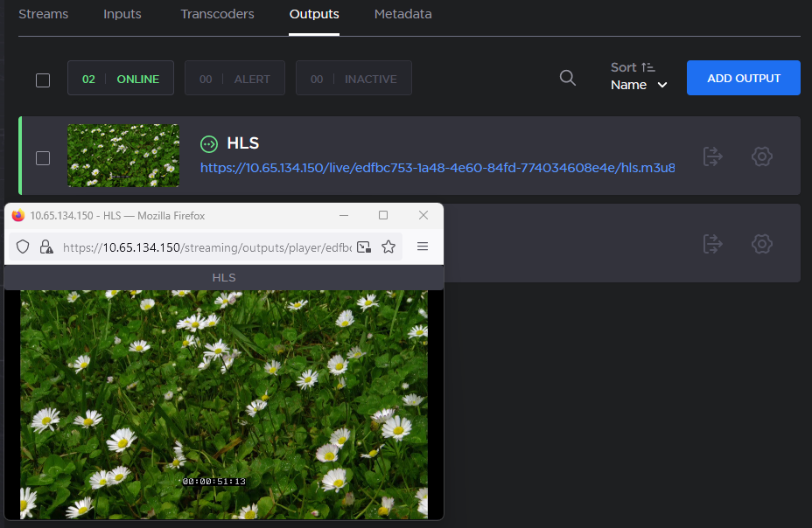Open the Sort by Name dropdown
This screenshot has height=528, width=812.
click(x=638, y=85)
